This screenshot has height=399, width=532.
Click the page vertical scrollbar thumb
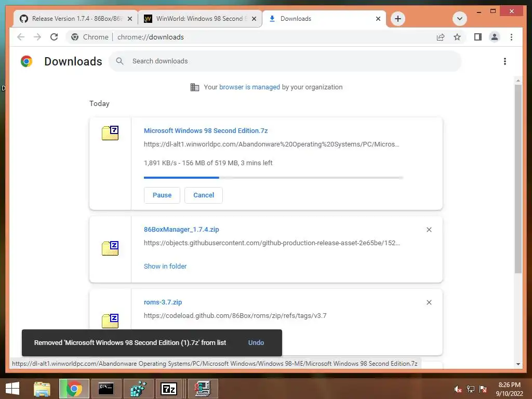518,179
